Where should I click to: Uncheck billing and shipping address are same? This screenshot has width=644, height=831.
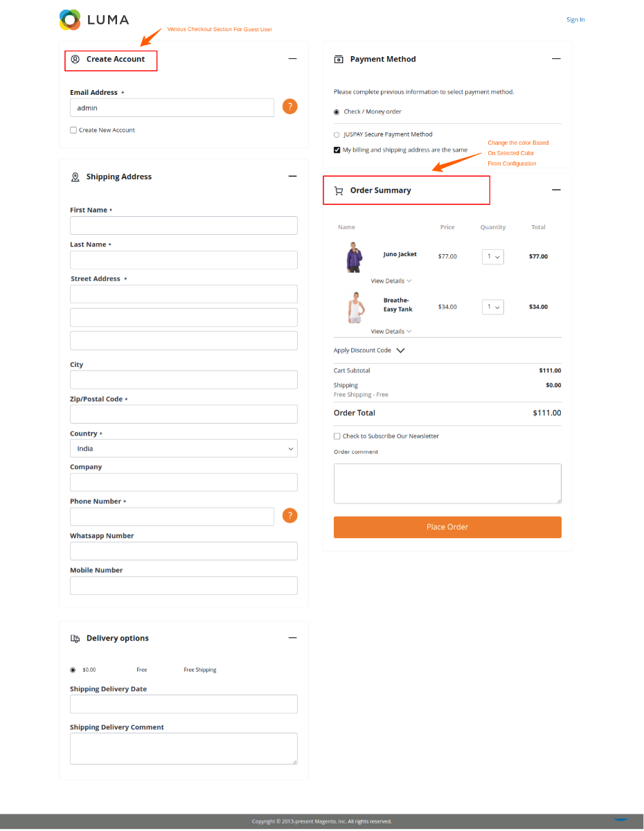point(337,150)
